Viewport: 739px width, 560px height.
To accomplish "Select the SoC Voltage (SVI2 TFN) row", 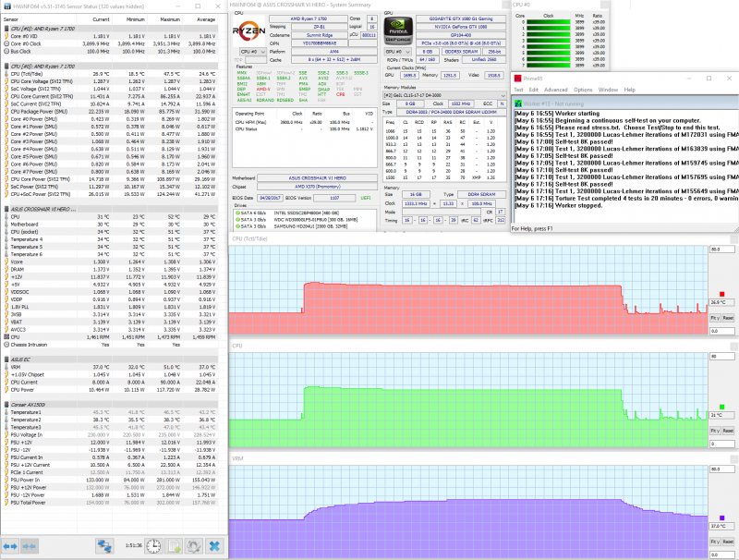I will pyautogui.click(x=110, y=89).
